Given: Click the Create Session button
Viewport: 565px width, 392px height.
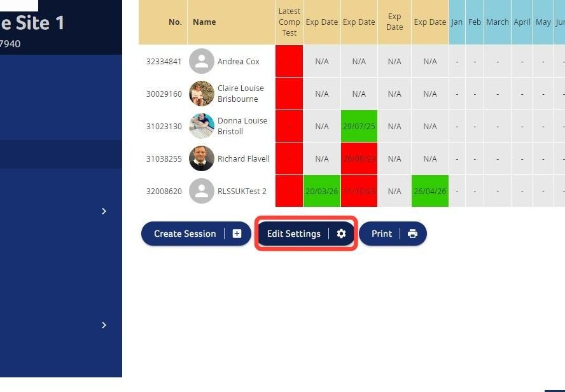Looking at the screenshot, I should tap(196, 234).
